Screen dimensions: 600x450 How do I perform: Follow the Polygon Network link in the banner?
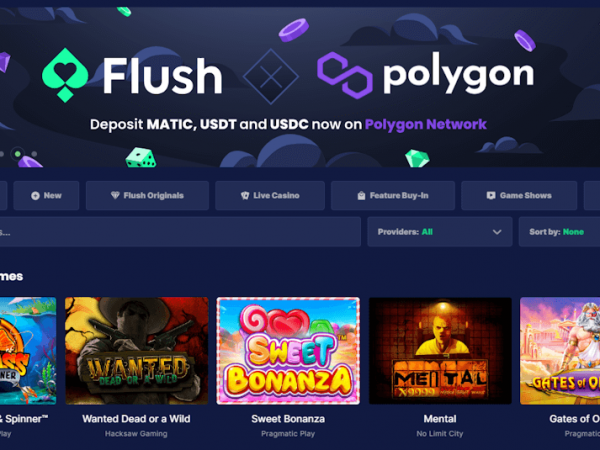[x=426, y=124]
